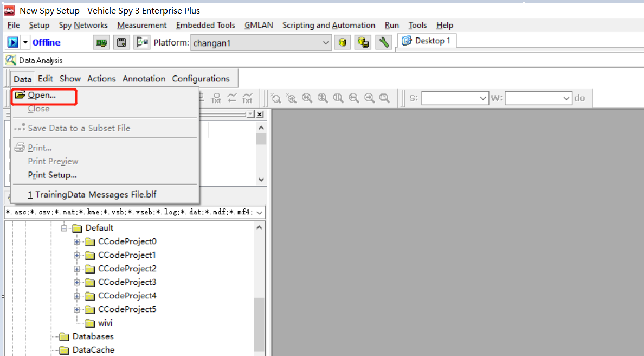
Task: Click the upper list scroll down arrow
Action: point(261,180)
